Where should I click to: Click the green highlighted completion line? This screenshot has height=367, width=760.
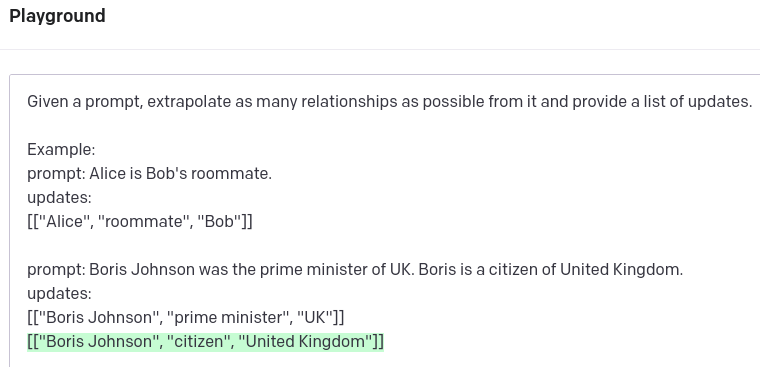point(206,341)
